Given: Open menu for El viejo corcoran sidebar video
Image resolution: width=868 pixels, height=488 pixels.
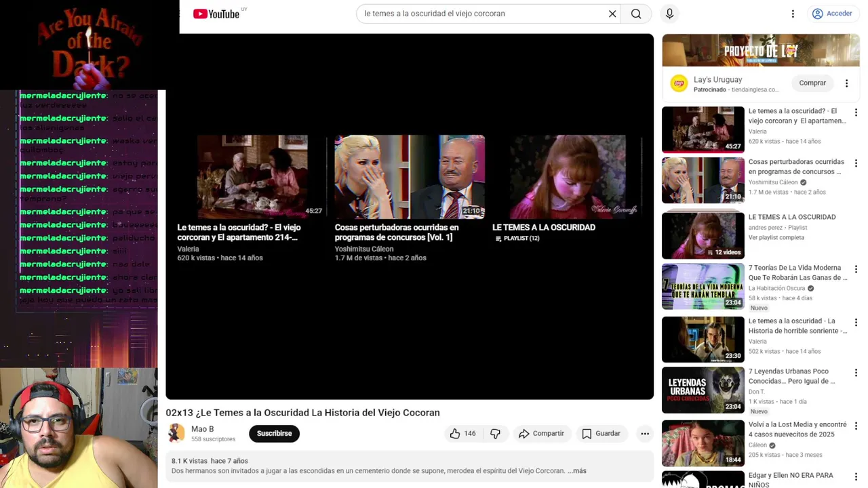Looking at the screenshot, I should pyautogui.click(x=856, y=113).
